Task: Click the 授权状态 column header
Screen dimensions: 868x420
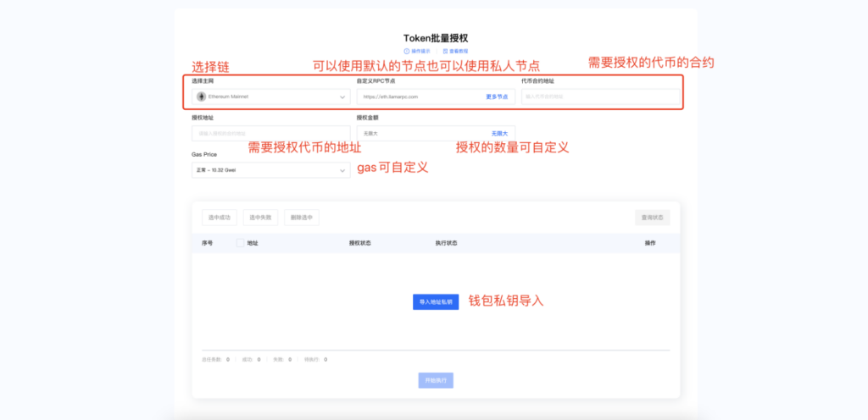Action: click(359, 243)
